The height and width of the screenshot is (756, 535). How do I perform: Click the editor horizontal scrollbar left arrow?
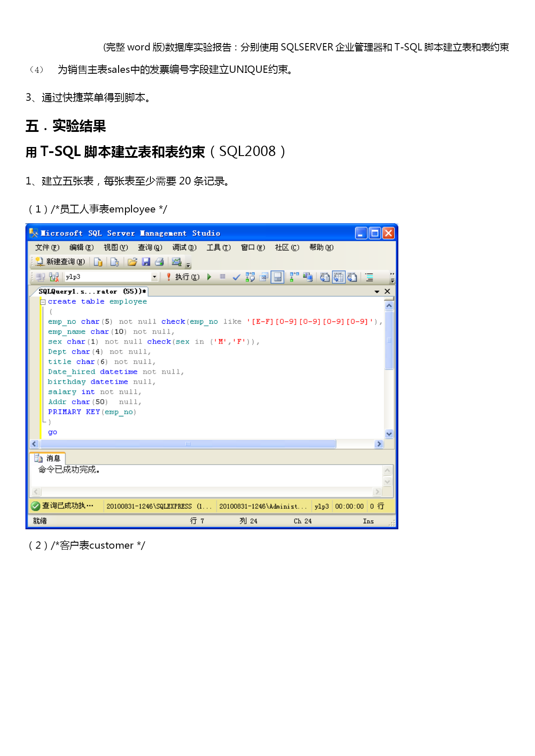coord(34,444)
